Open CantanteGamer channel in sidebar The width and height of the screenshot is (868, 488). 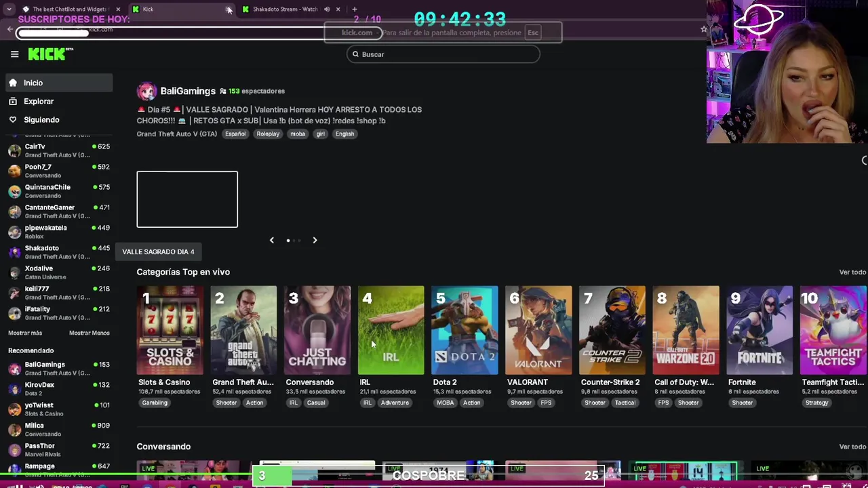click(x=59, y=211)
